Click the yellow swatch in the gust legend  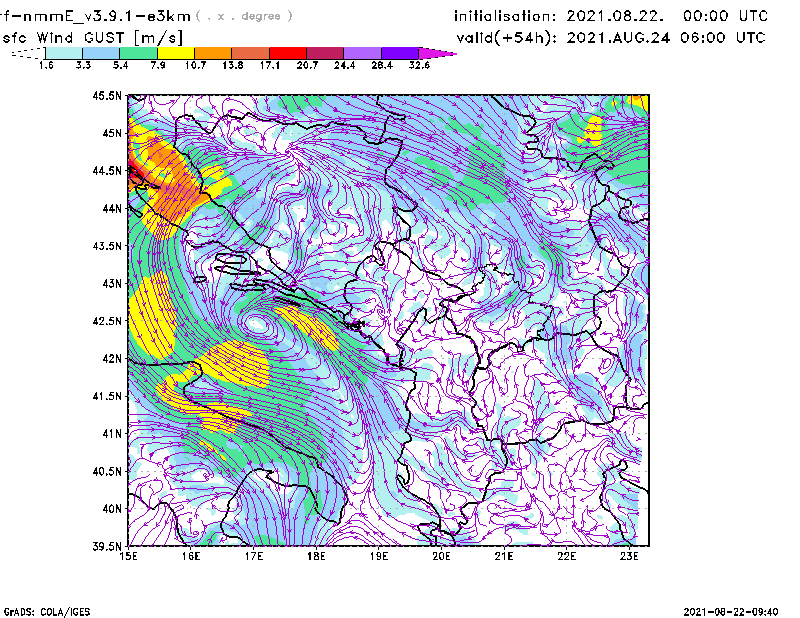click(175, 52)
